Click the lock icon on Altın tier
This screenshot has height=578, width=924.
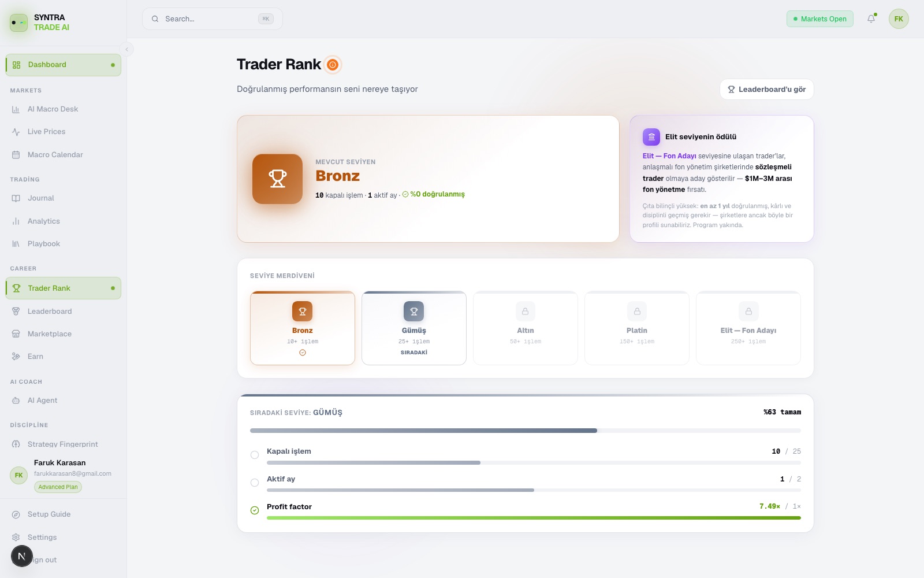525,312
